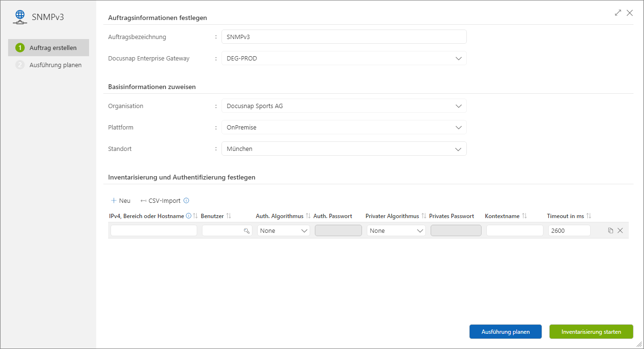Select step 1 Auftrag erstellen
This screenshot has width=644, height=349.
pyautogui.click(x=49, y=48)
